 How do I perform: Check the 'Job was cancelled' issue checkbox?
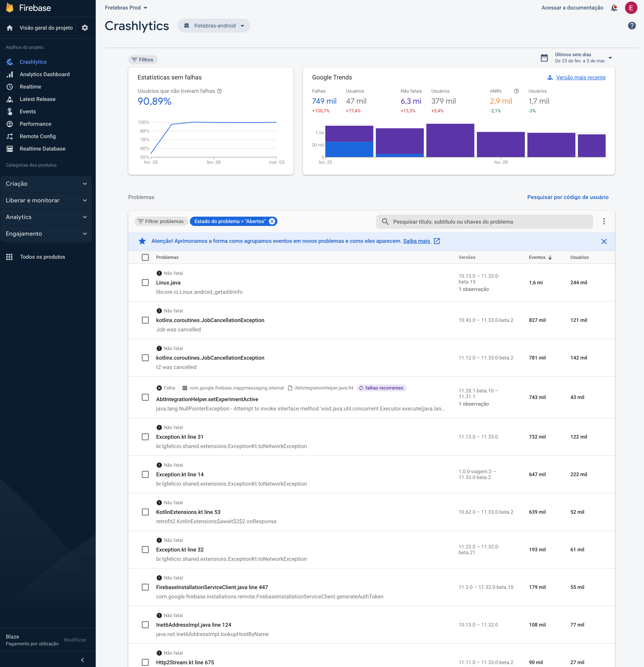(x=145, y=320)
